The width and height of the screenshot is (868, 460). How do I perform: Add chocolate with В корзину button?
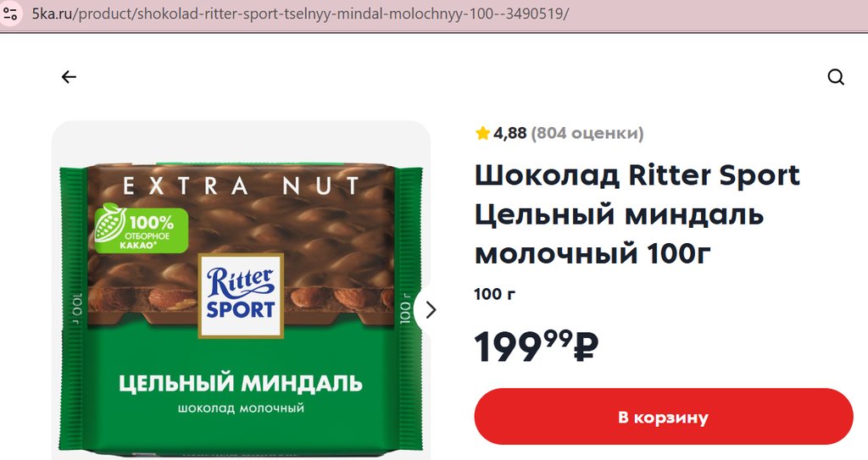[663, 417]
